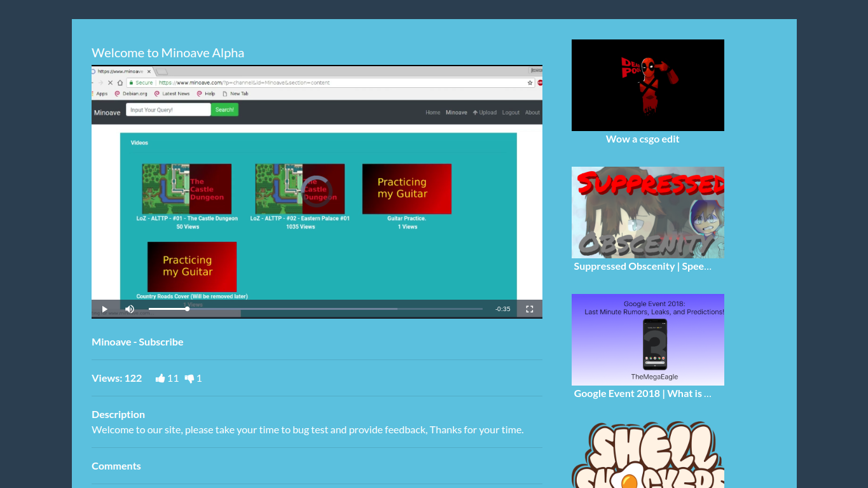Click the 'Wow a csgo edit' title link
Image resolution: width=868 pixels, height=488 pixels.
(643, 139)
